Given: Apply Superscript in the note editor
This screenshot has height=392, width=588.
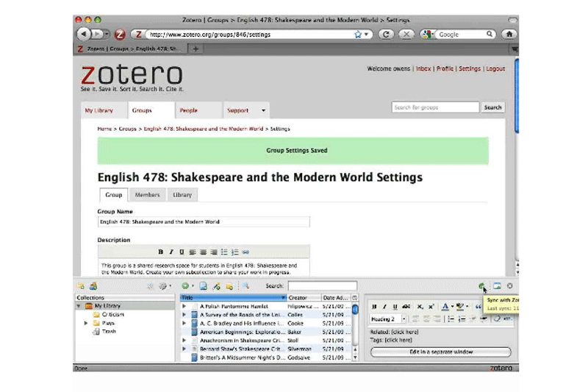Looking at the screenshot, I should pos(431,307).
